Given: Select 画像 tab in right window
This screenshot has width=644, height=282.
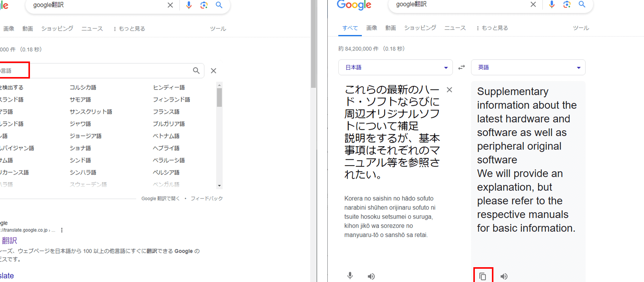Looking at the screenshot, I should [x=372, y=28].
